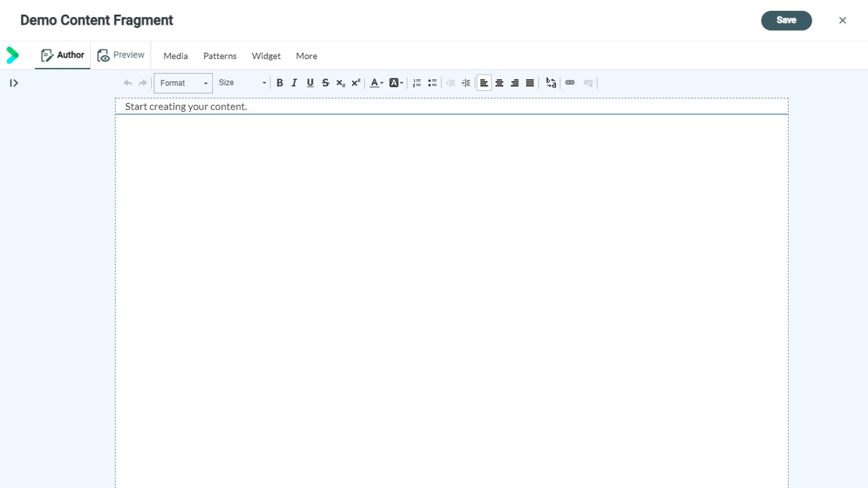Viewport: 868px width, 488px height.
Task: Toggle Underline formatting
Action: (310, 83)
